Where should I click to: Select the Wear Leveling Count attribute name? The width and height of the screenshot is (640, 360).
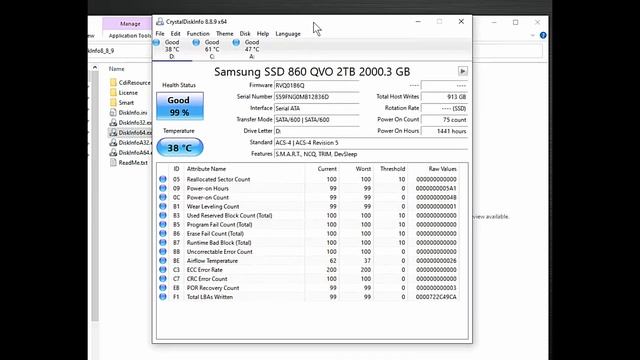coord(213,206)
